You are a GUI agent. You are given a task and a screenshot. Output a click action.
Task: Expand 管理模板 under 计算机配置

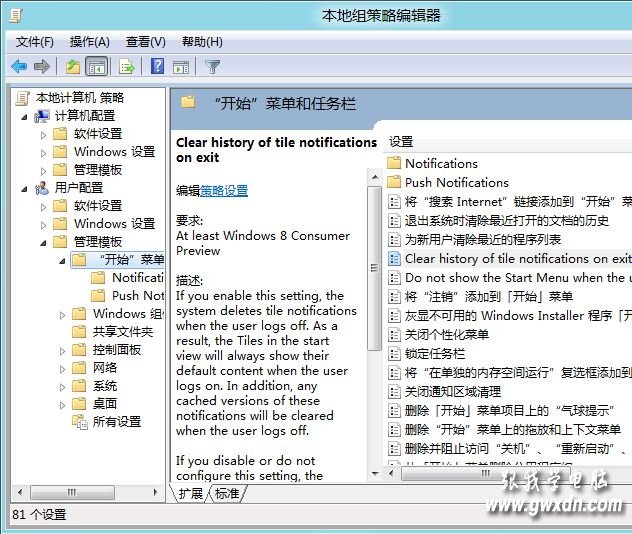[x=44, y=171]
